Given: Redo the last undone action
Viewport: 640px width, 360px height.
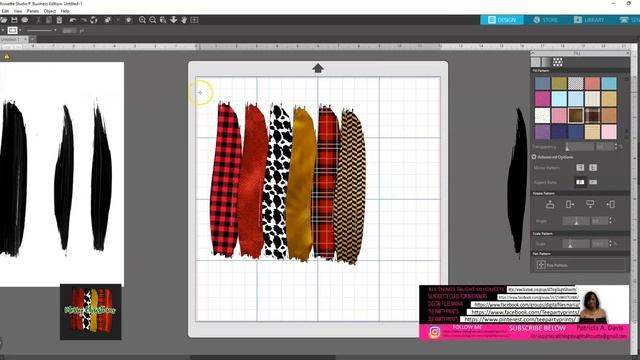Looking at the screenshot, I should coord(83,20).
